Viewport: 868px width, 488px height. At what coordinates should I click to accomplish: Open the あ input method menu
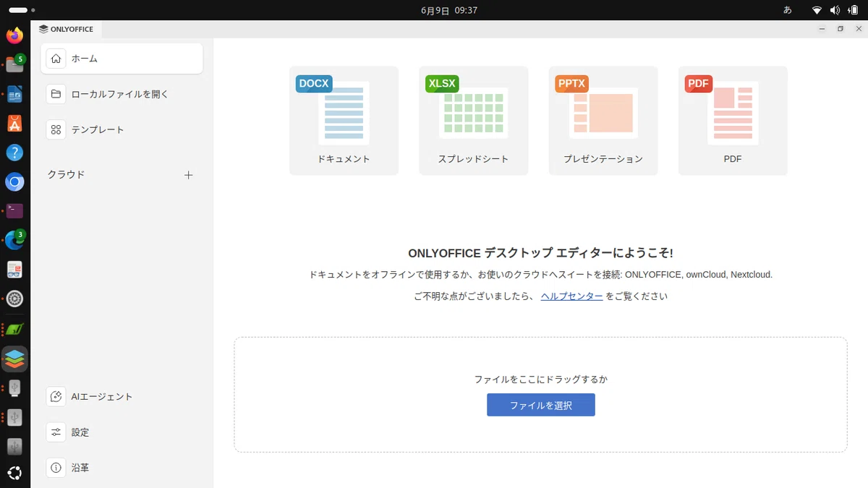pos(788,10)
